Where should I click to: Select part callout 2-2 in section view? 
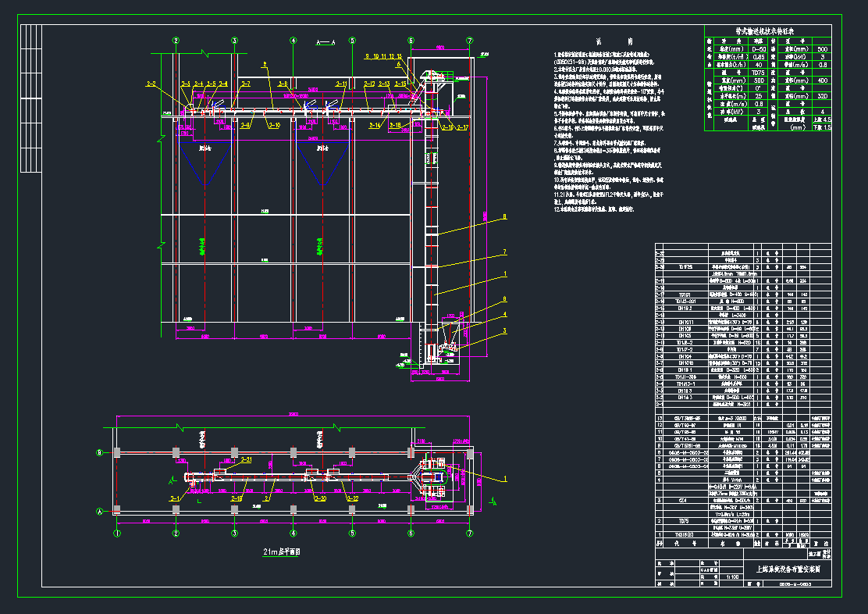pos(151,84)
